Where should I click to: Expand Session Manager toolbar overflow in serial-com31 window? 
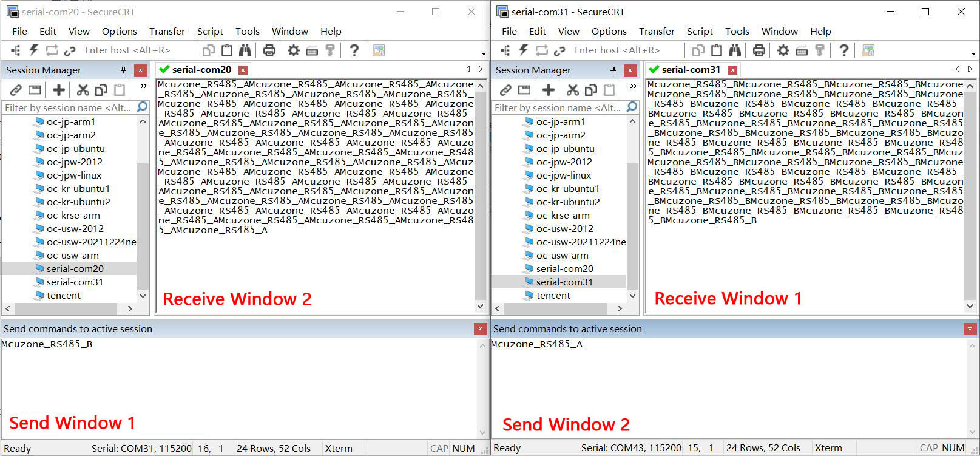point(633,86)
